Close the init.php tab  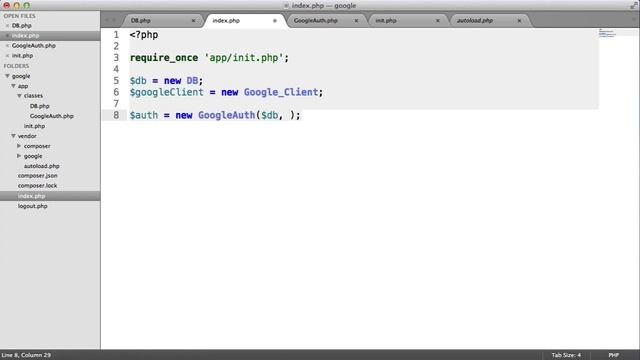click(x=438, y=20)
